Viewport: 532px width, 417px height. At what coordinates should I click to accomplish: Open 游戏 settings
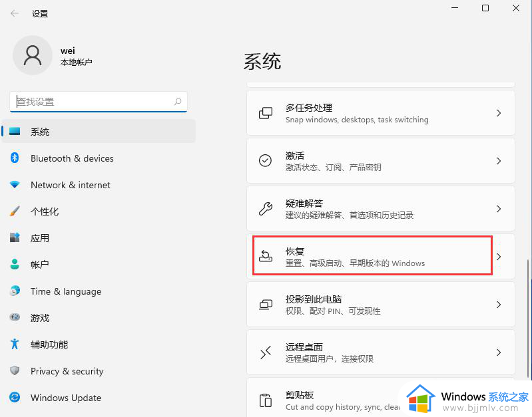pos(99,317)
